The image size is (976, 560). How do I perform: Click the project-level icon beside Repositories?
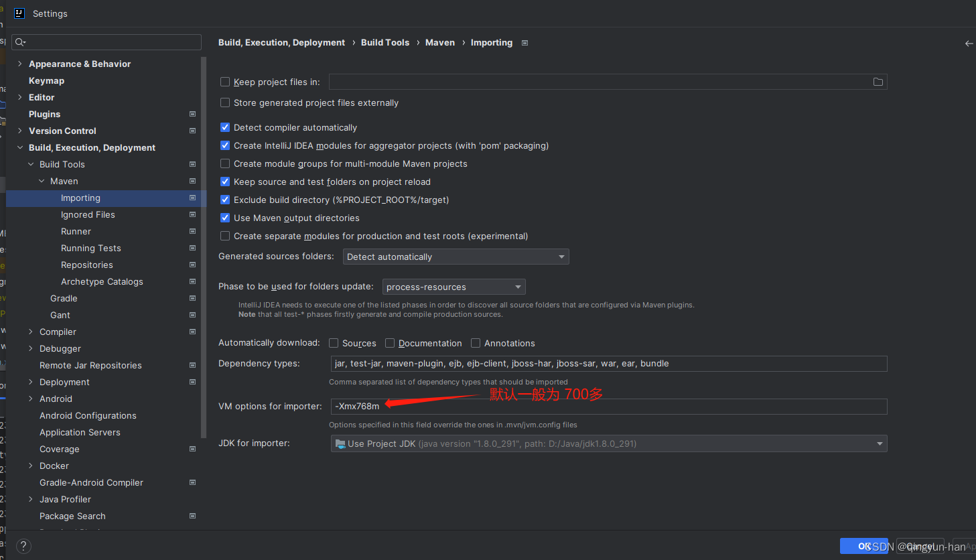point(192,265)
